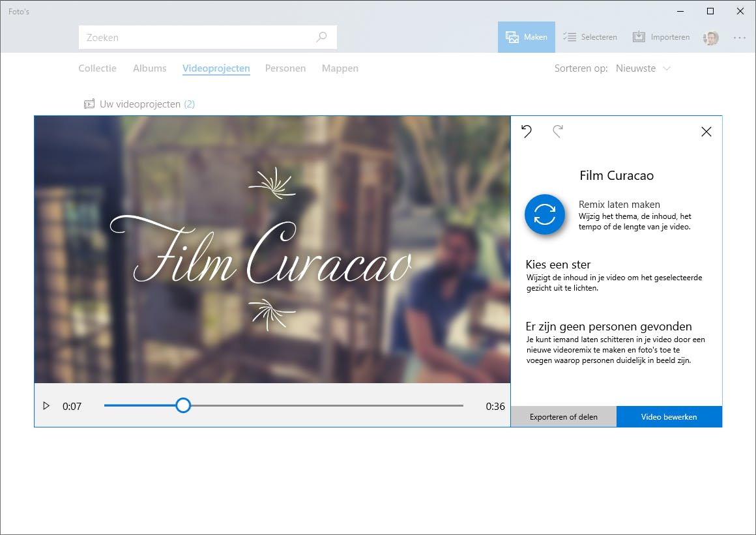Click the Remix laten maken text
Screen dimensions: 756x535
click(619, 205)
